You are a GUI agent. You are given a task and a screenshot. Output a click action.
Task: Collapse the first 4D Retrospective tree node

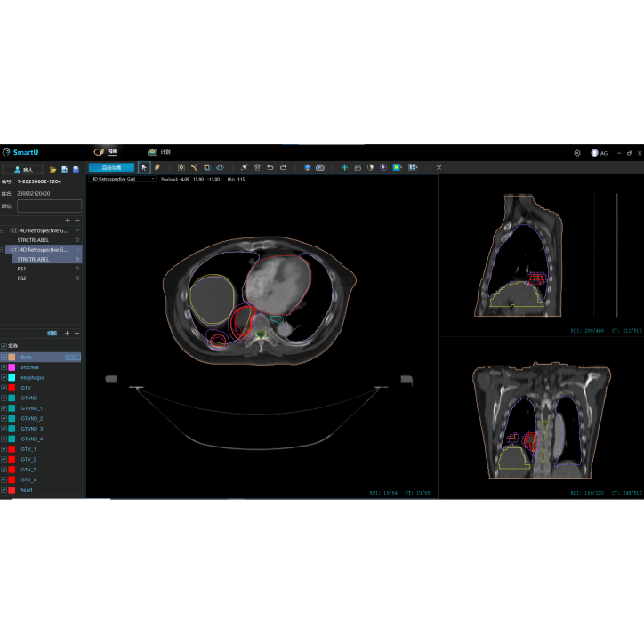[3, 230]
